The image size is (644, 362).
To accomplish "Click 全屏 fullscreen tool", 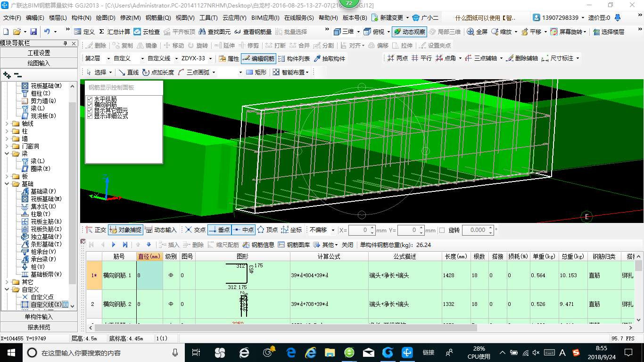I will 477,32.
